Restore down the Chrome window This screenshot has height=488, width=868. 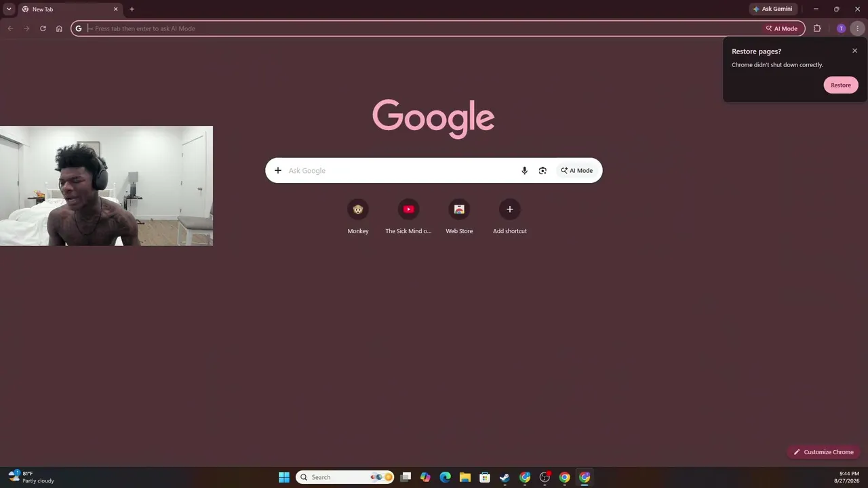pos(837,9)
